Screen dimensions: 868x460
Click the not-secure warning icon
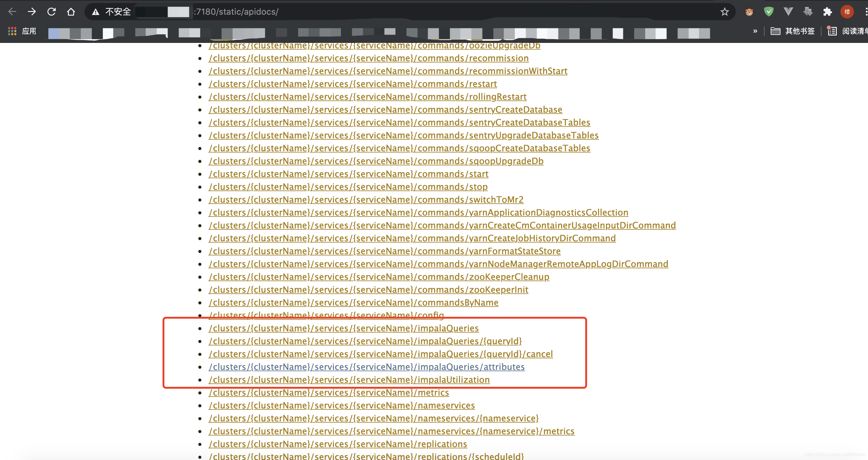[96, 12]
